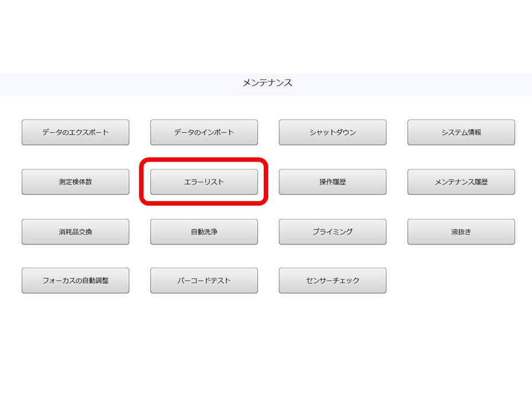Viewport: 532px width, 399px height.
Task: Select the button for shutting down the system
Action: tap(332, 132)
